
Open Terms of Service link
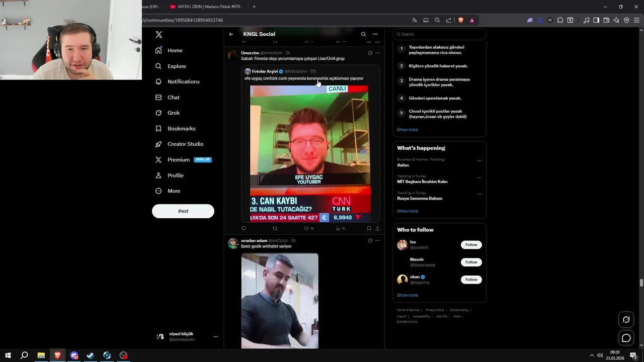(408, 310)
